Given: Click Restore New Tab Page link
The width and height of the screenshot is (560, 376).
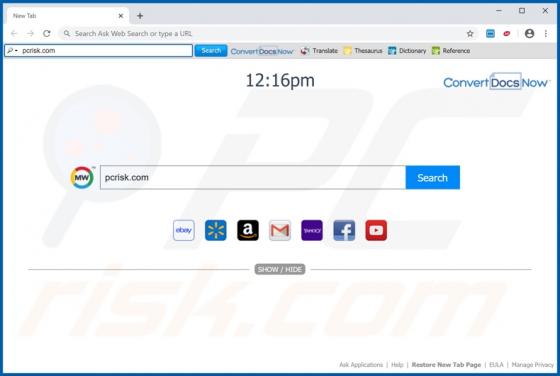Looking at the screenshot, I should (x=446, y=365).
